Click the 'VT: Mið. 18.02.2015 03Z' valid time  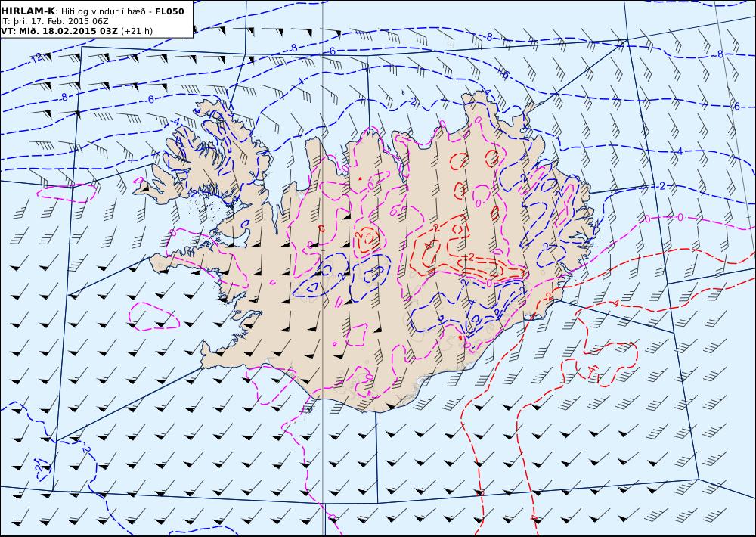pyautogui.click(x=59, y=31)
